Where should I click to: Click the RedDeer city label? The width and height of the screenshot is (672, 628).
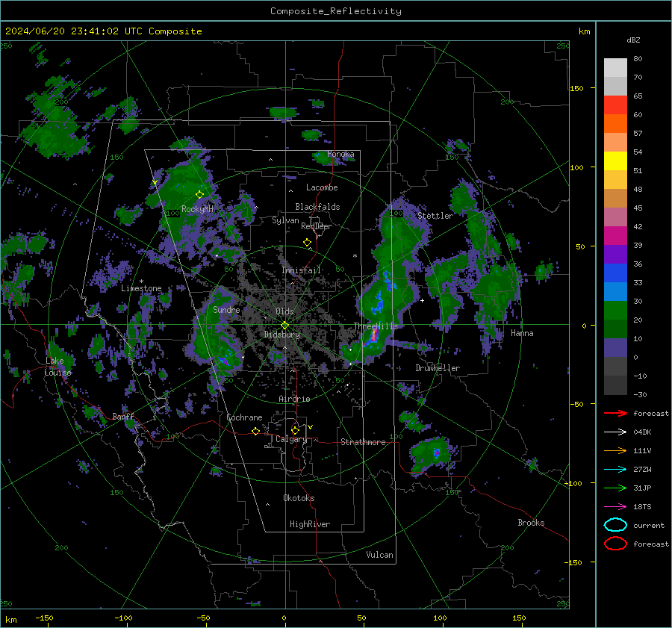click(x=317, y=226)
